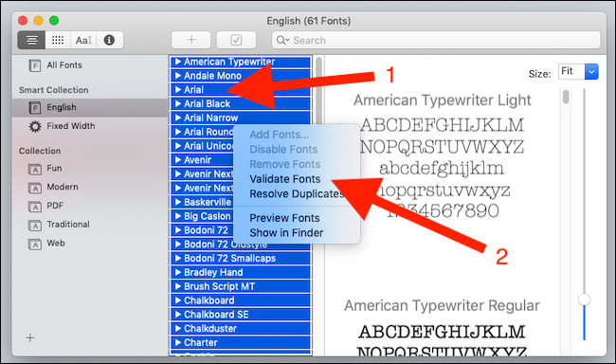Switch to the grid sample view icon
The height and width of the screenshot is (364, 616).
point(58,40)
